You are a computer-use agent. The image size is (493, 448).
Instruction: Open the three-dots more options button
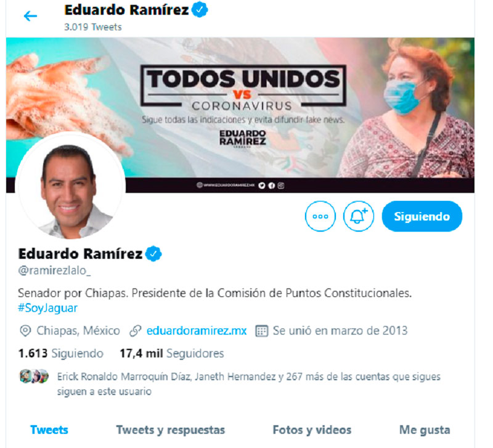(320, 216)
